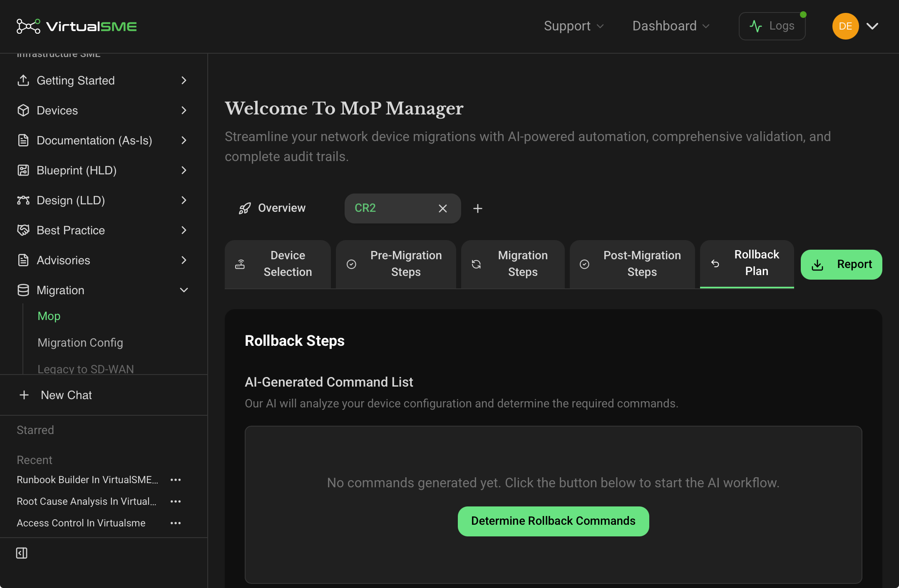The image size is (899, 588).
Task: Open the Logs button
Action: point(772,26)
